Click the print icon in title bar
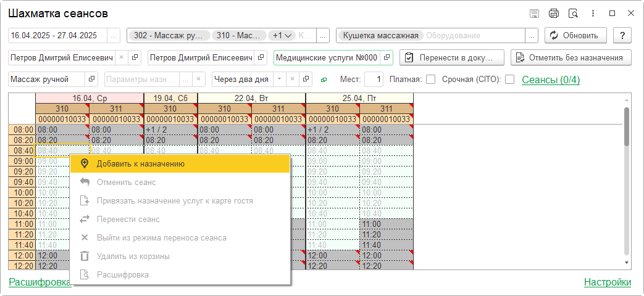The width and height of the screenshot is (644, 296). [x=553, y=14]
